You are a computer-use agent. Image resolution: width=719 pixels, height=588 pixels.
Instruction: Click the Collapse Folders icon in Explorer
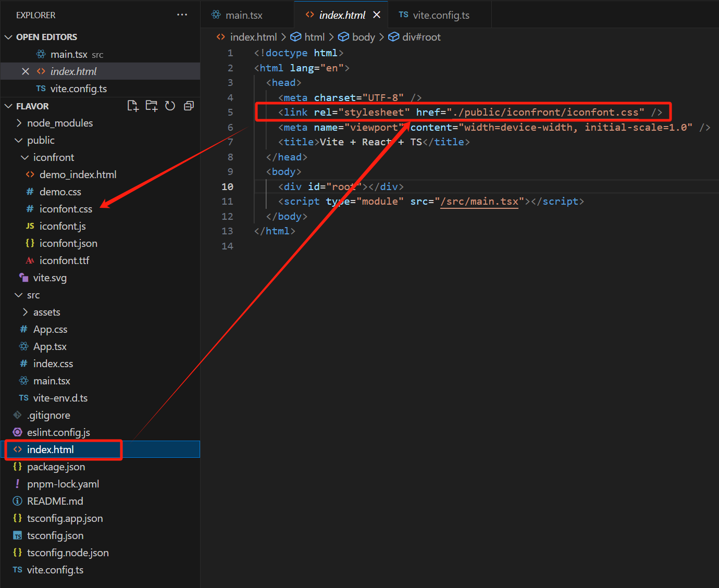(x=189, y=106)
